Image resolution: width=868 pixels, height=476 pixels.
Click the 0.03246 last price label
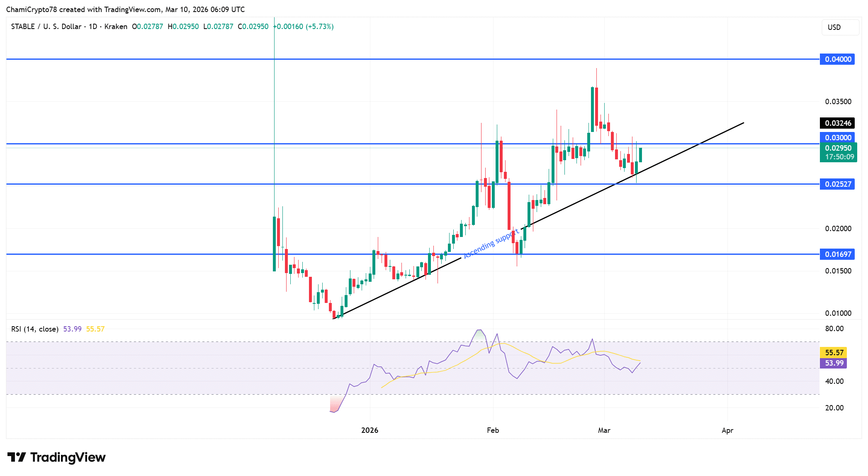pos(837,123)
